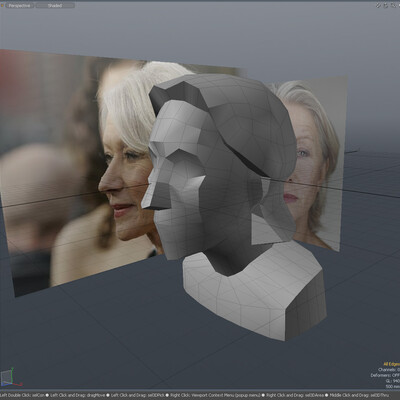Image resolution: width=400 pixels, height=400 pixels.
Task: Click the small orange viewport indicator dot
Action: 1,6
